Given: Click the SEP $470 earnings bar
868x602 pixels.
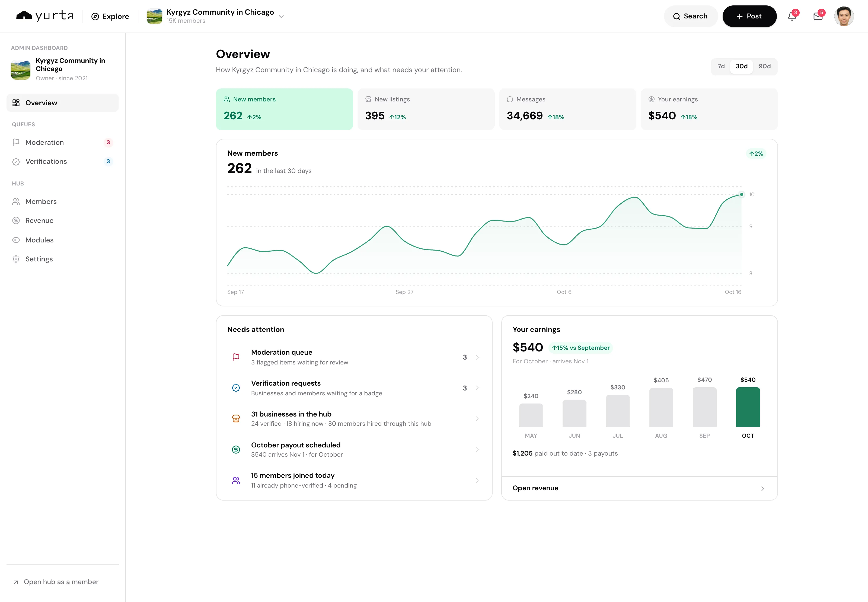Looking at the screenshot, I should 704,407.
